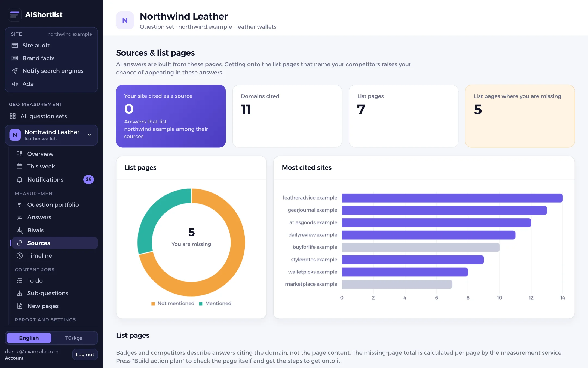Open the 26 notifications badge
This screenshot has width=588, height=368.
pyautogui.click(x=88, y=179)
